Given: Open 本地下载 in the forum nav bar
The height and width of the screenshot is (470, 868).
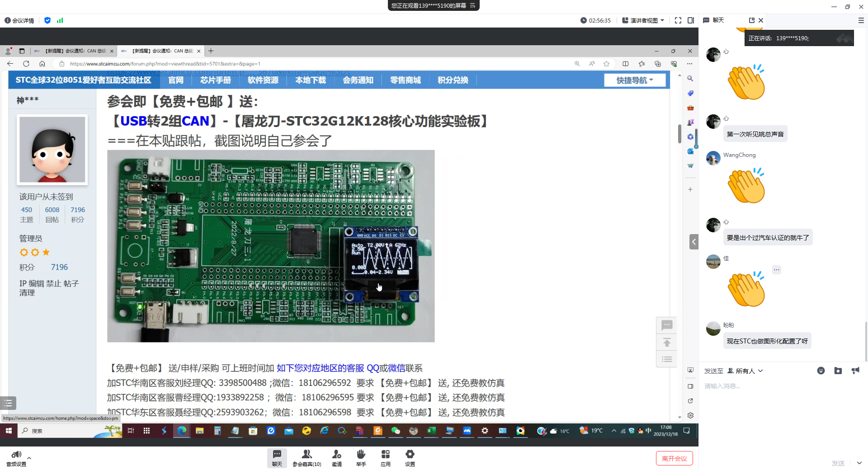Looking at the screenshot, I should 311,80.
